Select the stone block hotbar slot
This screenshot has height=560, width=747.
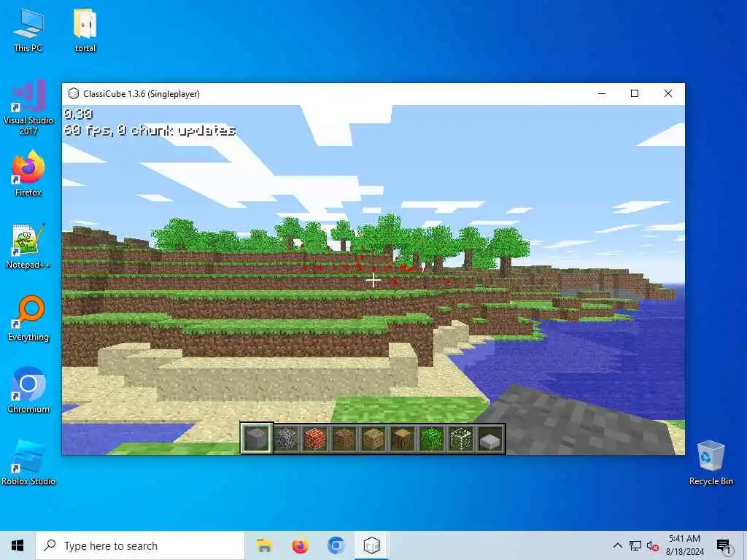click(256, 438)
